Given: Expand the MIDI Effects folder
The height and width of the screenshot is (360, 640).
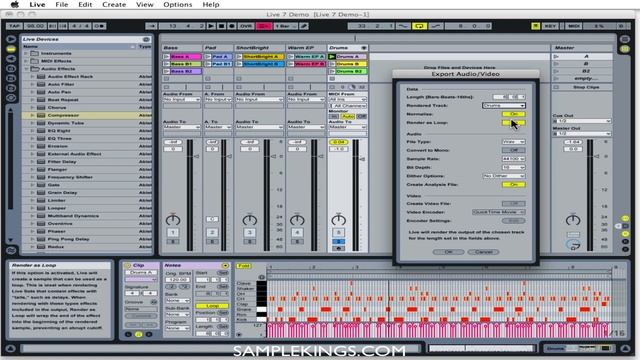Looking at the screenshot, I should pyautogui.click(x=26, y=61).
